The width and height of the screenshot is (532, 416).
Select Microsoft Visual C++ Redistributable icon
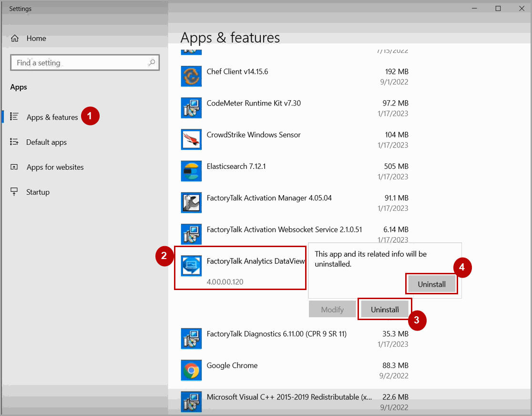(x=191, y=402)
